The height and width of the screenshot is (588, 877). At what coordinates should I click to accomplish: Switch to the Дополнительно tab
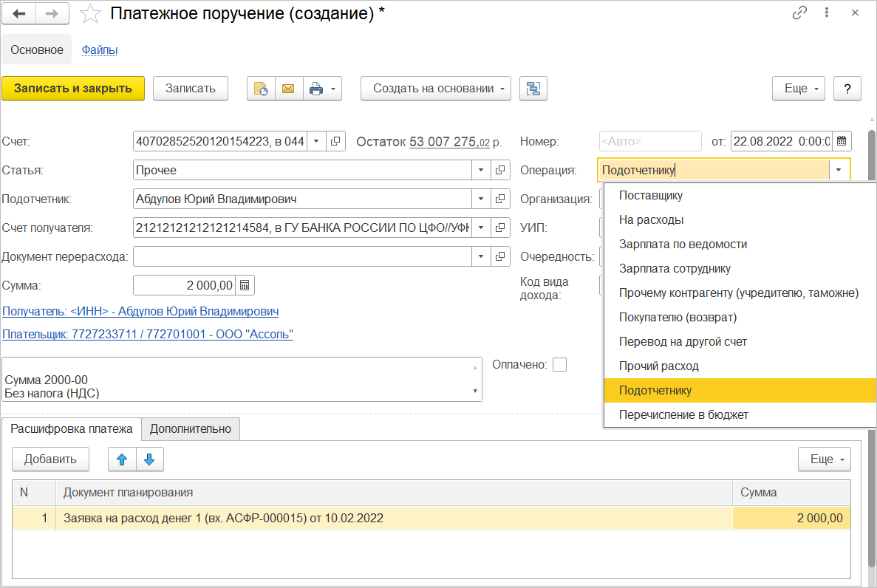tap(191, 428)
